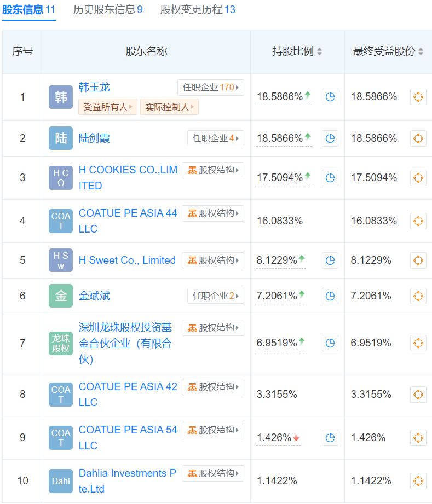Click pie chart icon in 金斌斌 row
Screen dimensions: 432x504
(x=330, y=296)
